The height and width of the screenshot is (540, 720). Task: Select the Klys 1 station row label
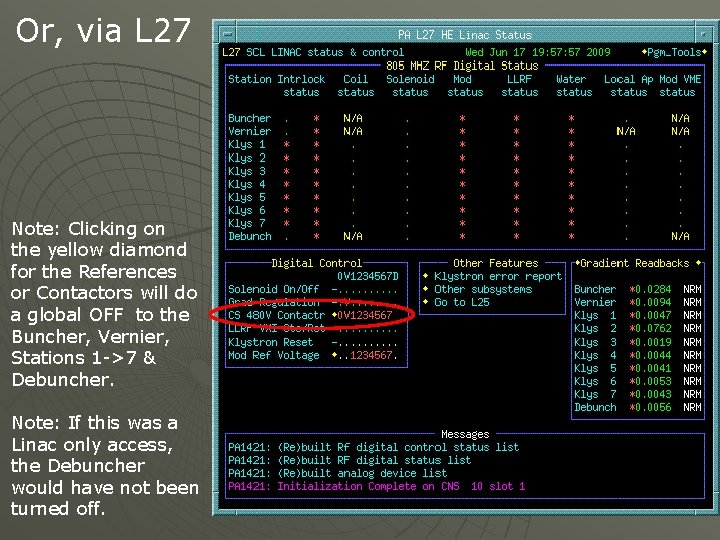click(247, 144)
